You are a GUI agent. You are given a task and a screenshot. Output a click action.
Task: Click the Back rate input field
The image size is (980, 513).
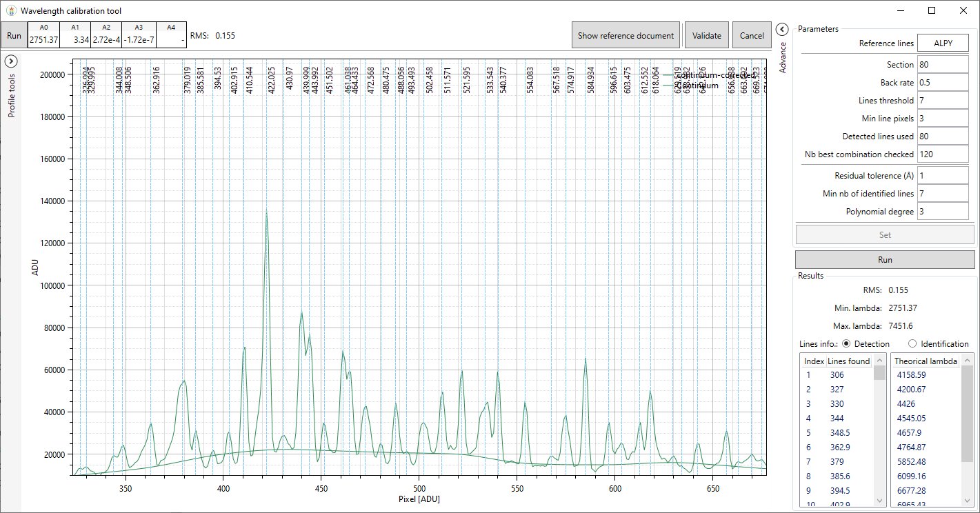(x=943, y=83)
